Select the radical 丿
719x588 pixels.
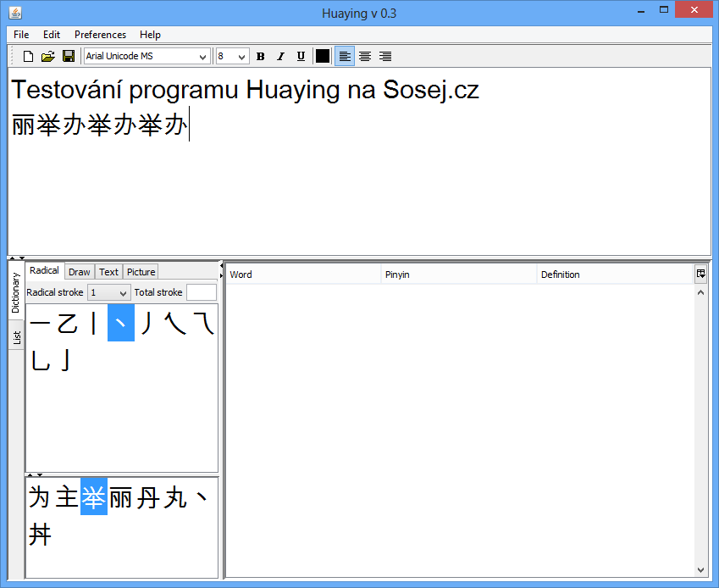[147, 324]
